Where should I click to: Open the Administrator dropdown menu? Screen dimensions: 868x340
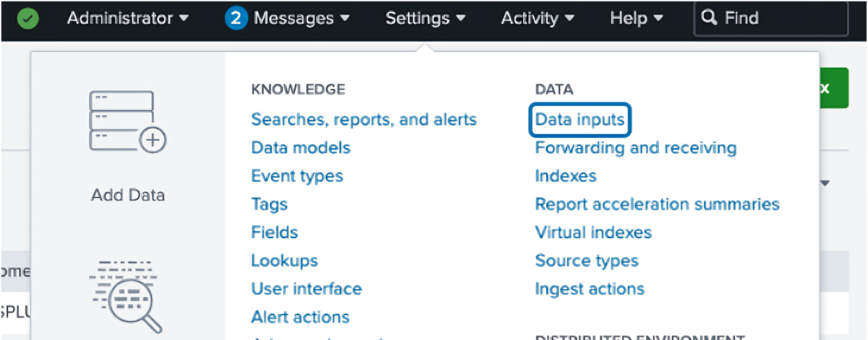(128, 19)
